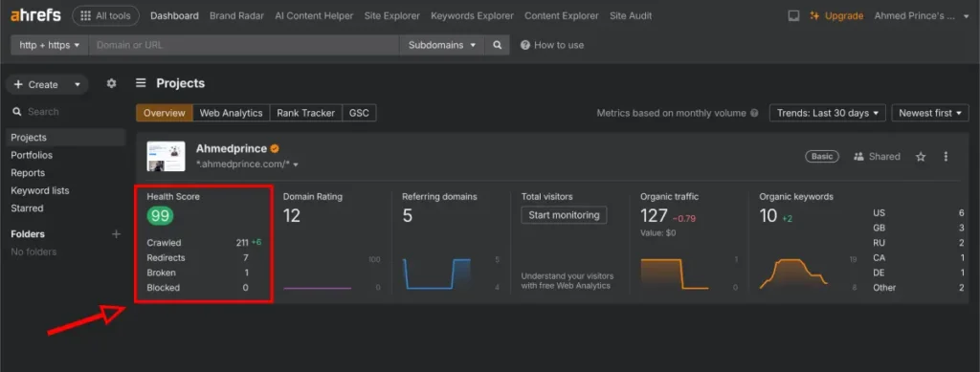Navigate to Site Explorer
Image resolution: width=980 pixels, height=372 pixels.
(391, 15)
